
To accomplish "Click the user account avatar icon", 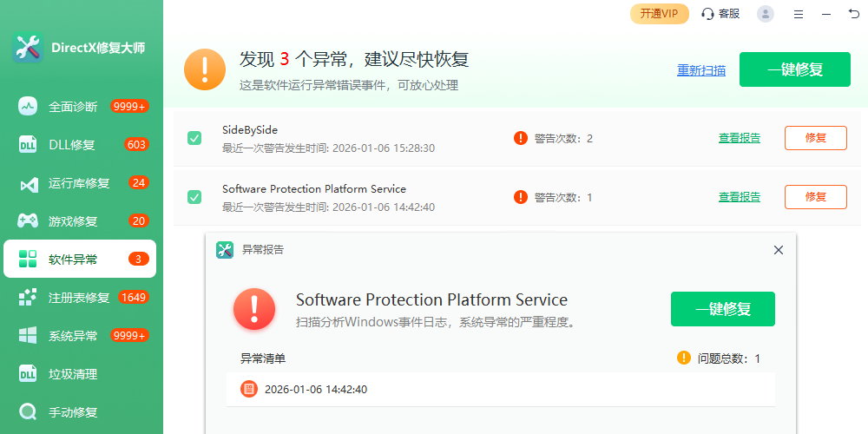I will pyautogui.click(x=766, y=13).
